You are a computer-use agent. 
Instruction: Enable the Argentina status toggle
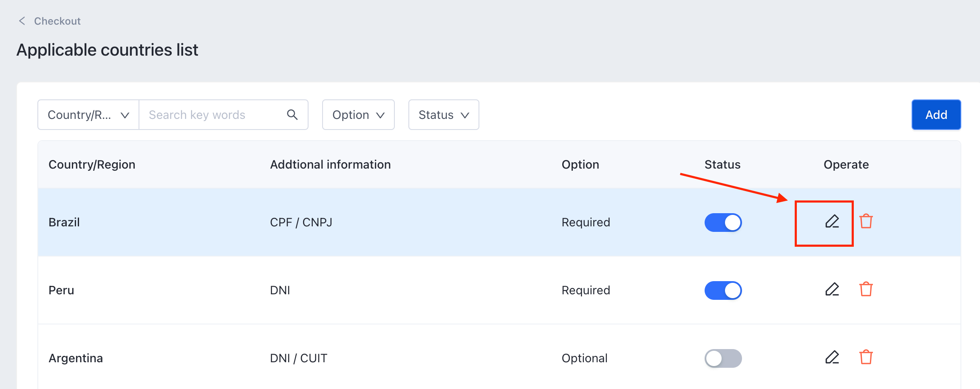[x=723, y=358]
